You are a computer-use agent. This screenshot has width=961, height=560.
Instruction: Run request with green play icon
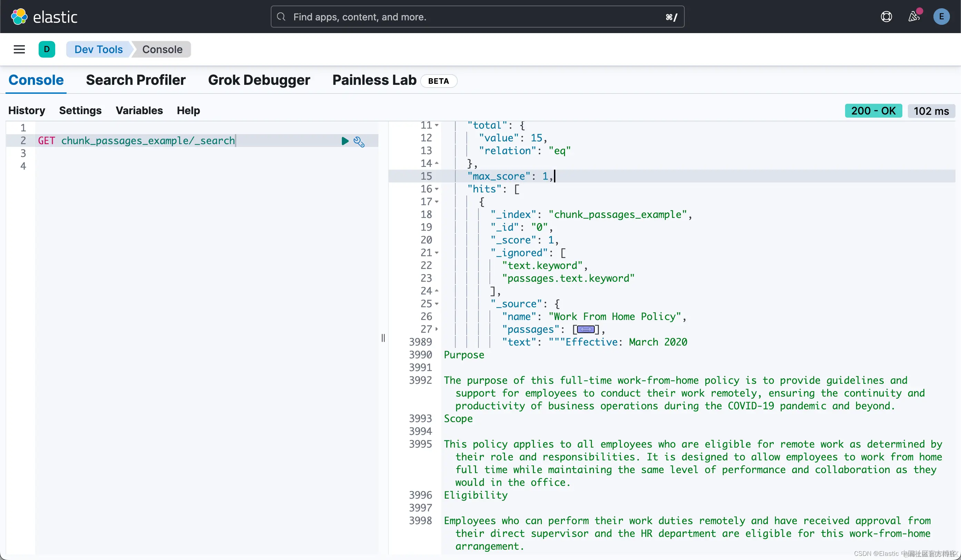(345, 141)
